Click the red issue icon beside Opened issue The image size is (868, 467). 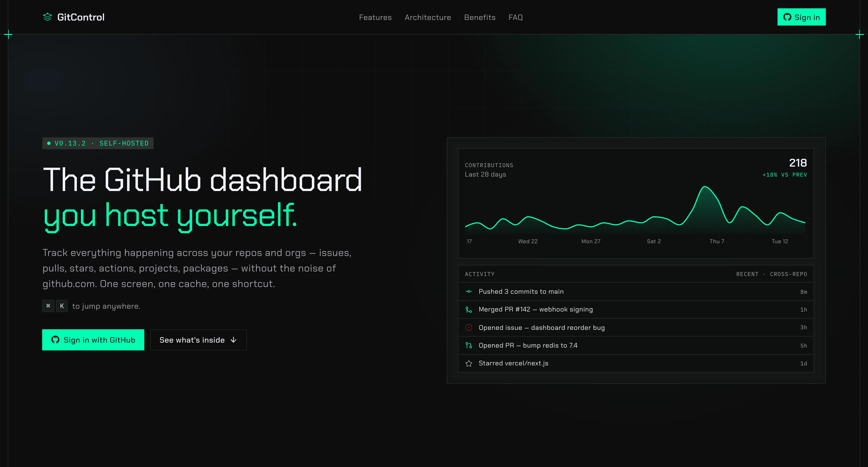(x=469, y=327)
